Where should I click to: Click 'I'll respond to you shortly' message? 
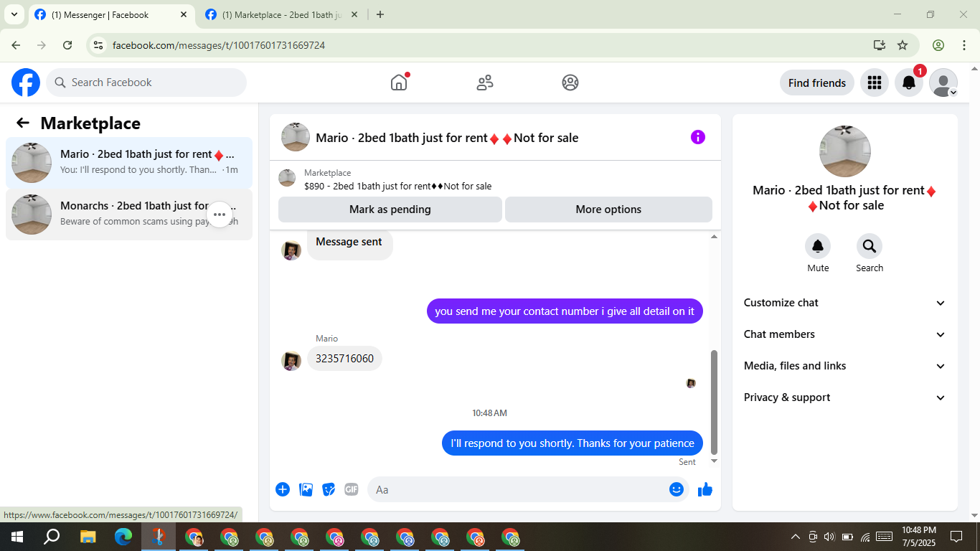click(x=573, y=443)
